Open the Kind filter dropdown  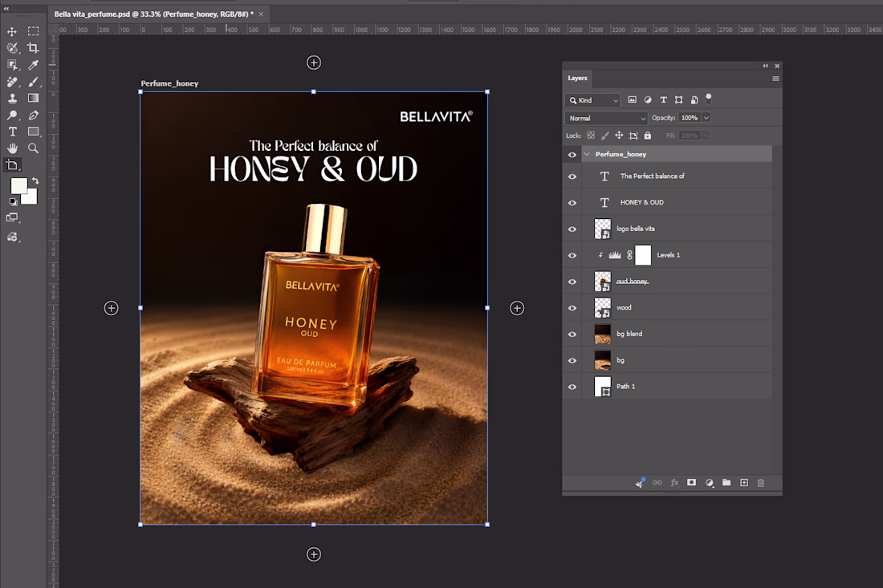pyautogui.click(x=592, y=100)
